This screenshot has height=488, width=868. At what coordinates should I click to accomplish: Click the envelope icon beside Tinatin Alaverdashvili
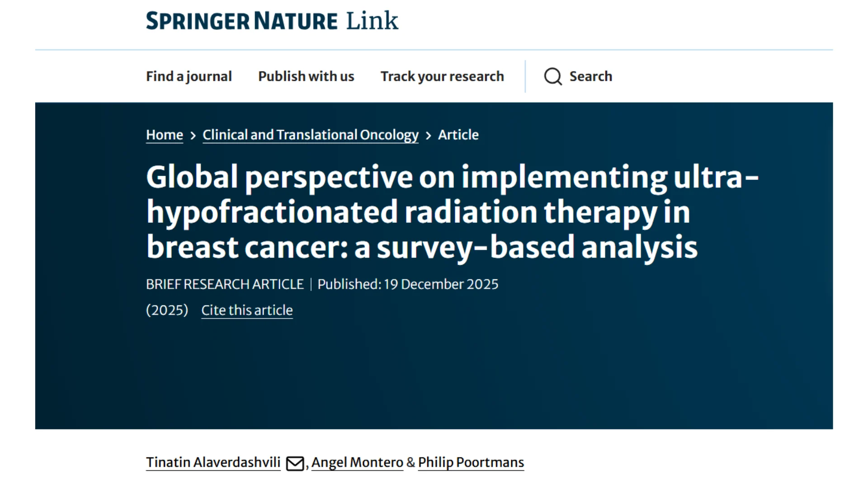[295, 464]
